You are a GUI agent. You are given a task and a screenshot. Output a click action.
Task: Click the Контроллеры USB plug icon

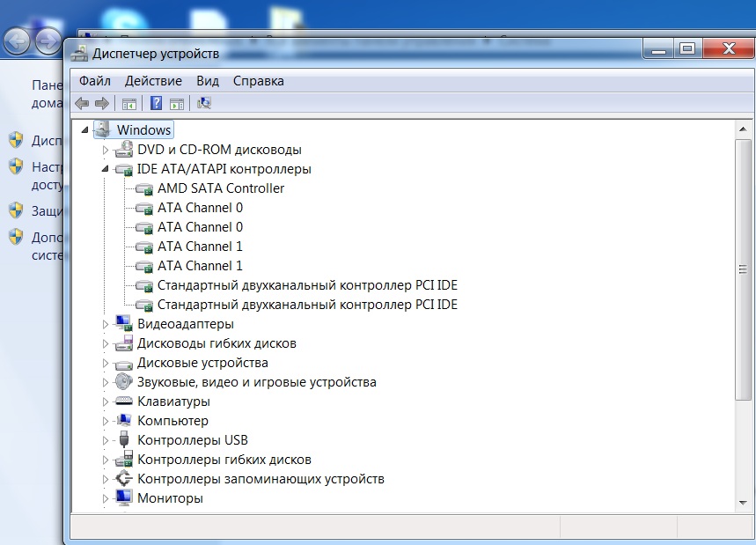click(x=124, y=439)
